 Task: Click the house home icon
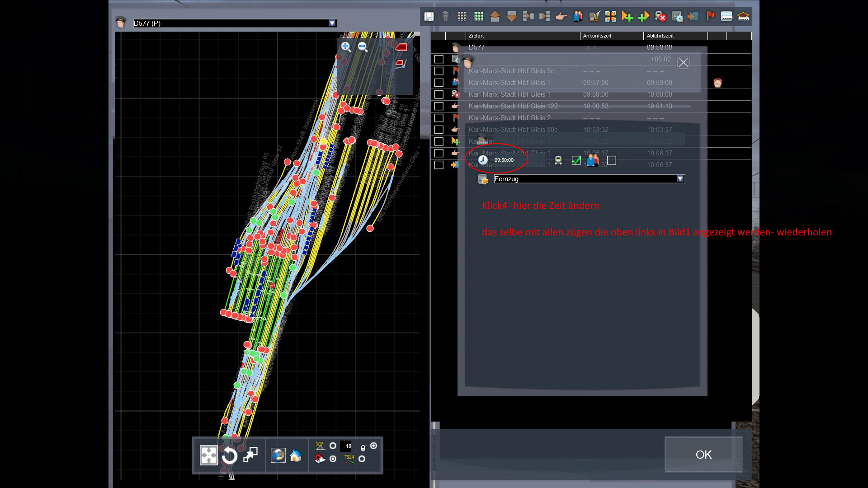click(x=296, y=455)
